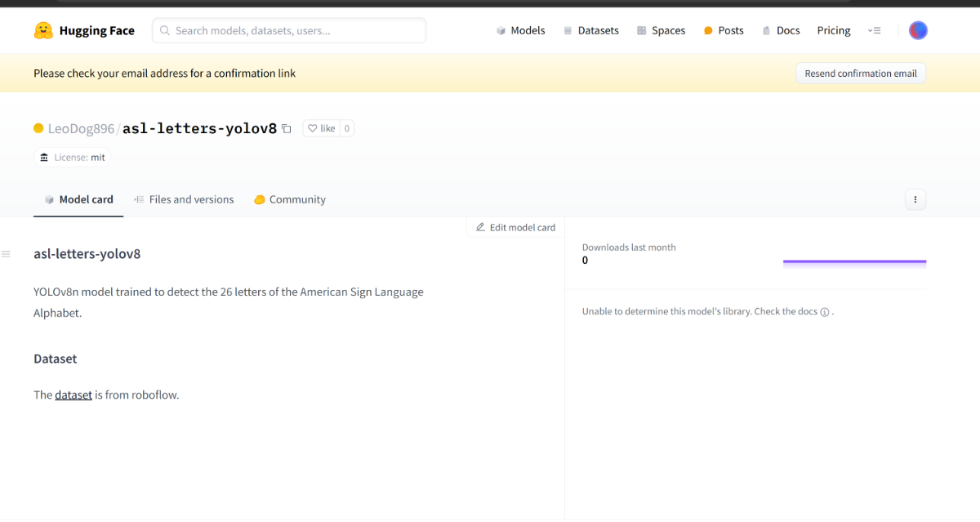Image resolution: width=980 pixels, height=522 pixels.
Task: Like this model
Action: point(321,128)
